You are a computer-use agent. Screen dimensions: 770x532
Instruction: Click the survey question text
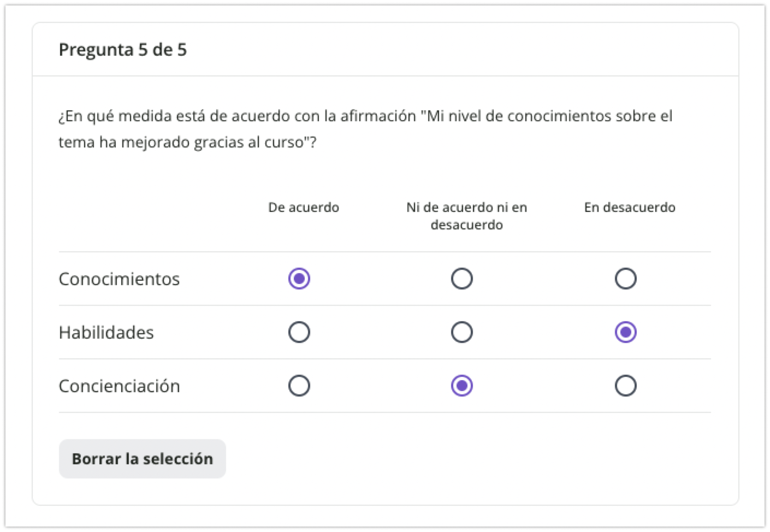pyautogui.click(x=365, y=129)
